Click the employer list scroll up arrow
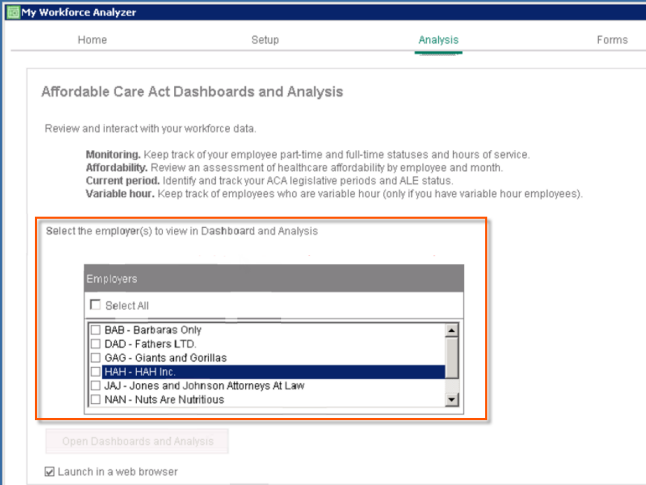Viewport: 646px width, 485px height. tap(451, 330)
